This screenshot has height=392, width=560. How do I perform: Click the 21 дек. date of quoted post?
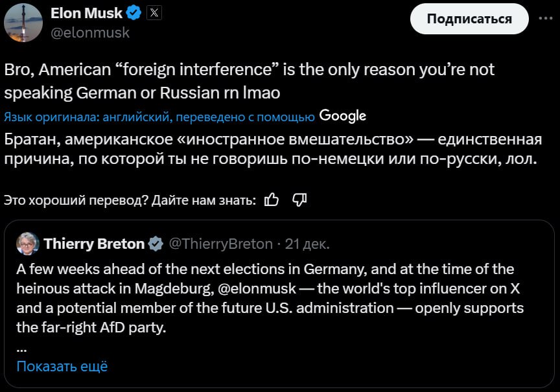(x=307, y=244)
